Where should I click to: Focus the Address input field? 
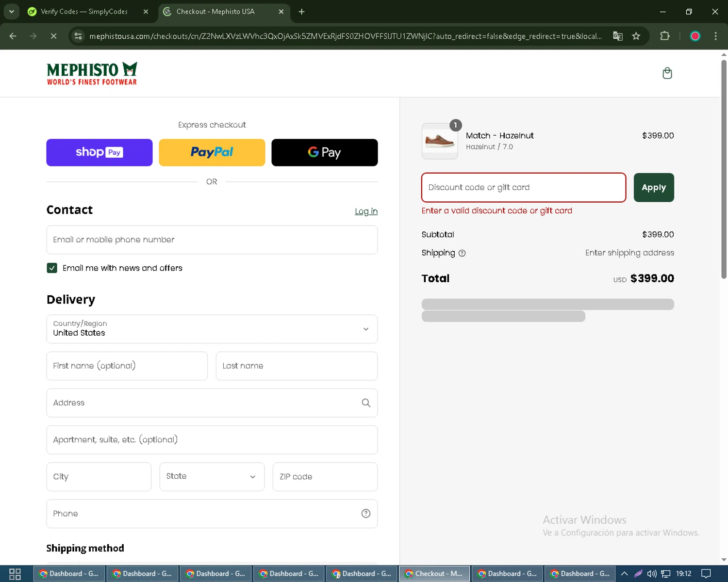212,403
